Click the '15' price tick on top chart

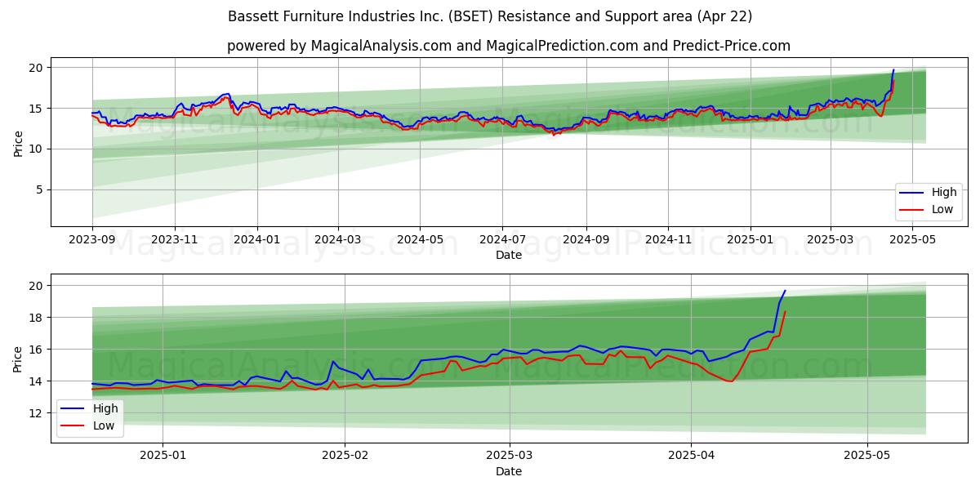coord(36,109)
